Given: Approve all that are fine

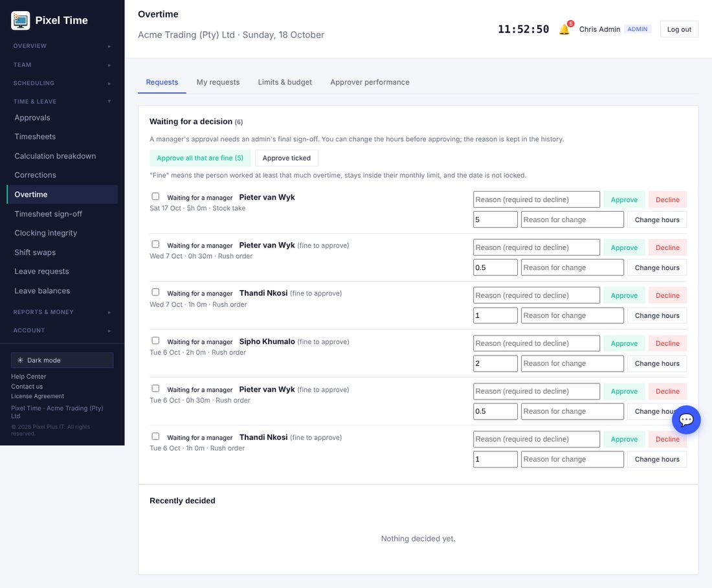Looking at the screenshot, I should (200, 158).
